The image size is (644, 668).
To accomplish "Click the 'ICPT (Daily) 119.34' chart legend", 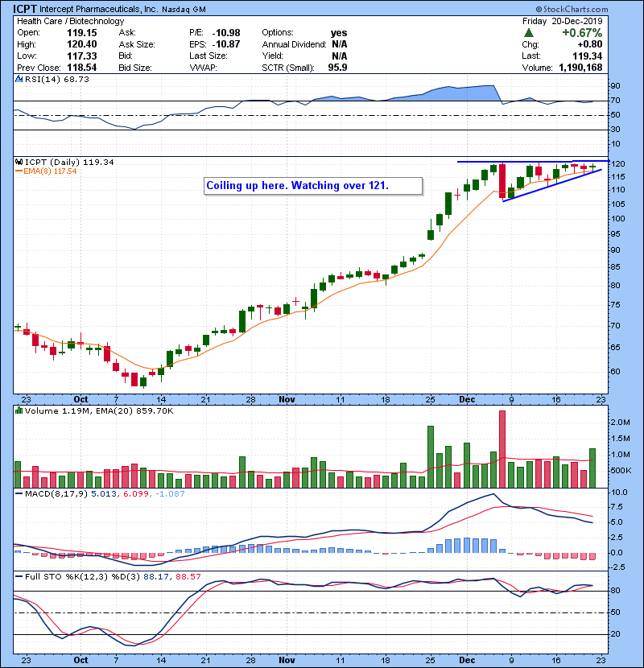I will (x=69, y=162).
